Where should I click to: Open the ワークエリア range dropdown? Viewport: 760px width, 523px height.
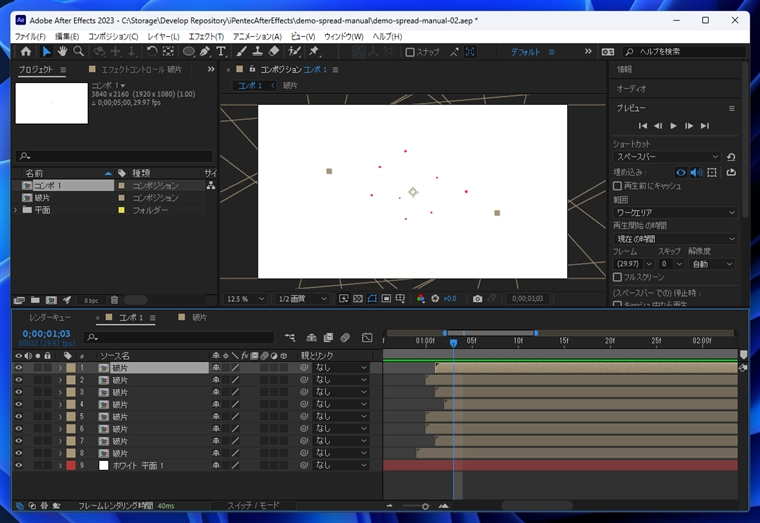pyautogui.click(x=675, y=212)
